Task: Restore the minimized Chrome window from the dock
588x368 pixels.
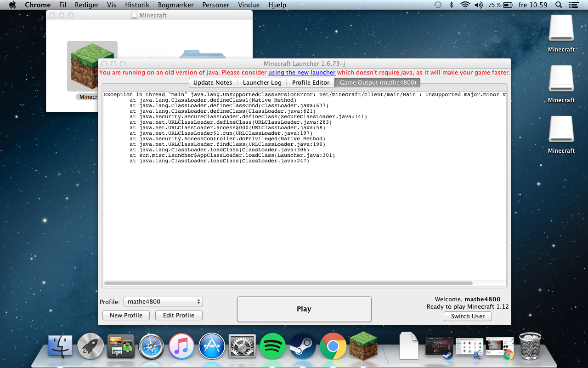Action: click(x=500, y=348)
